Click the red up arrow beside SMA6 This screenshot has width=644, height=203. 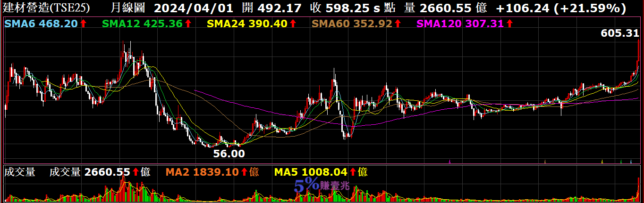point(84,24)
